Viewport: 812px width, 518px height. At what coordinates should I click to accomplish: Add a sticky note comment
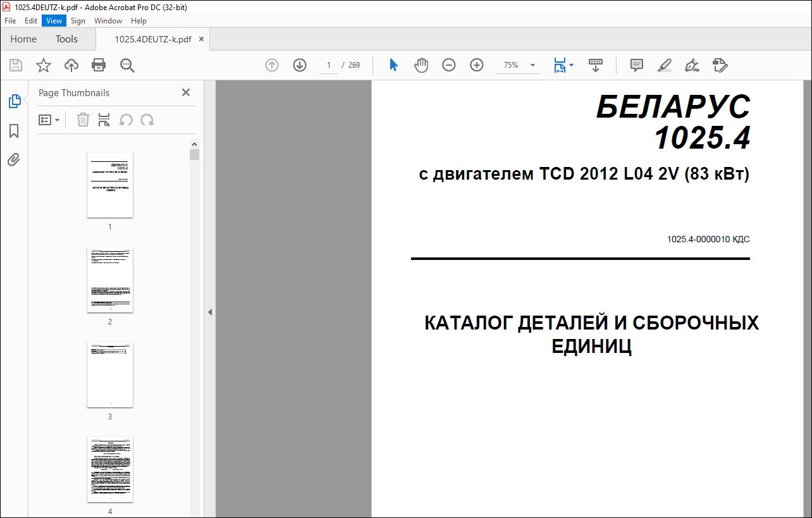pyautogui.click(x=637, y=65)
